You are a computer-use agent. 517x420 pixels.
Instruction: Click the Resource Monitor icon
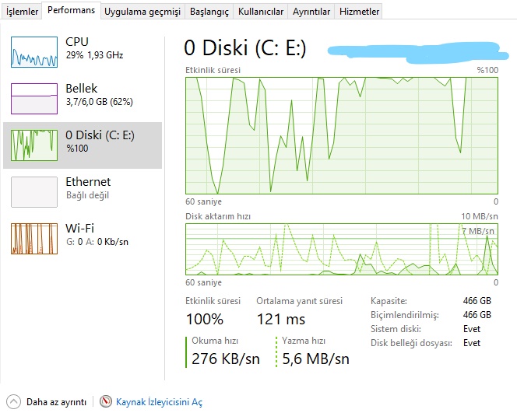tap(107, 402)
